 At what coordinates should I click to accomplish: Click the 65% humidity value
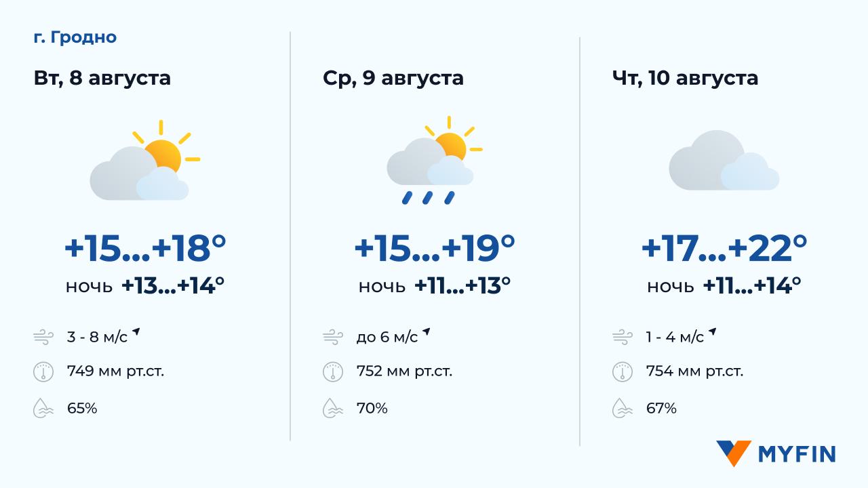point(82,408)
